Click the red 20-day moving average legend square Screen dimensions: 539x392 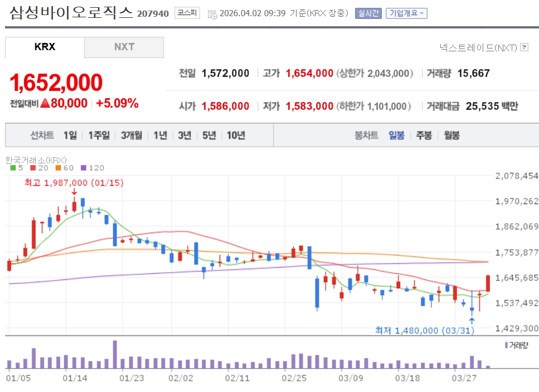[x=33, y=168]
